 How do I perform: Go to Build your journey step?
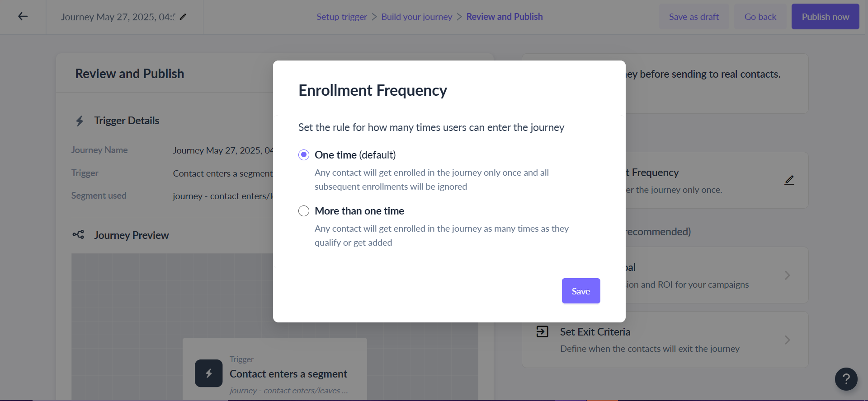click(416, 17)
